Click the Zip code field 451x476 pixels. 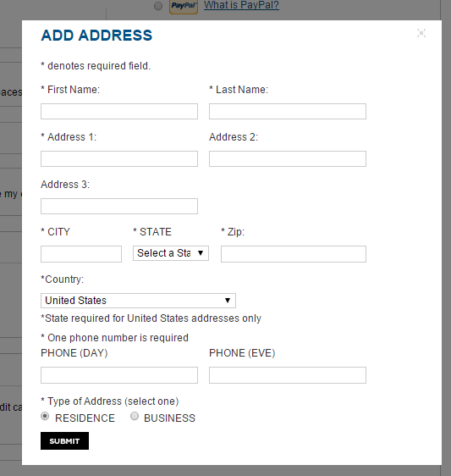(294, 254)
